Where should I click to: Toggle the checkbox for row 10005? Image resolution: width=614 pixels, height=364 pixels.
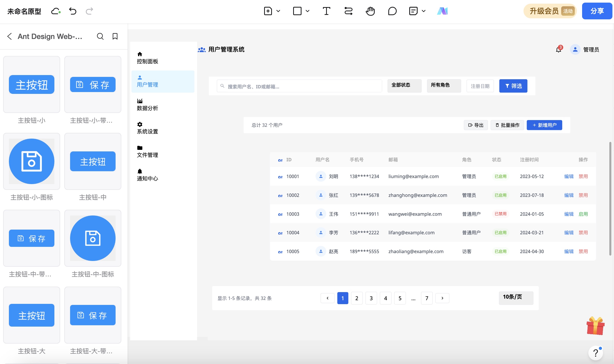[280, 252]
